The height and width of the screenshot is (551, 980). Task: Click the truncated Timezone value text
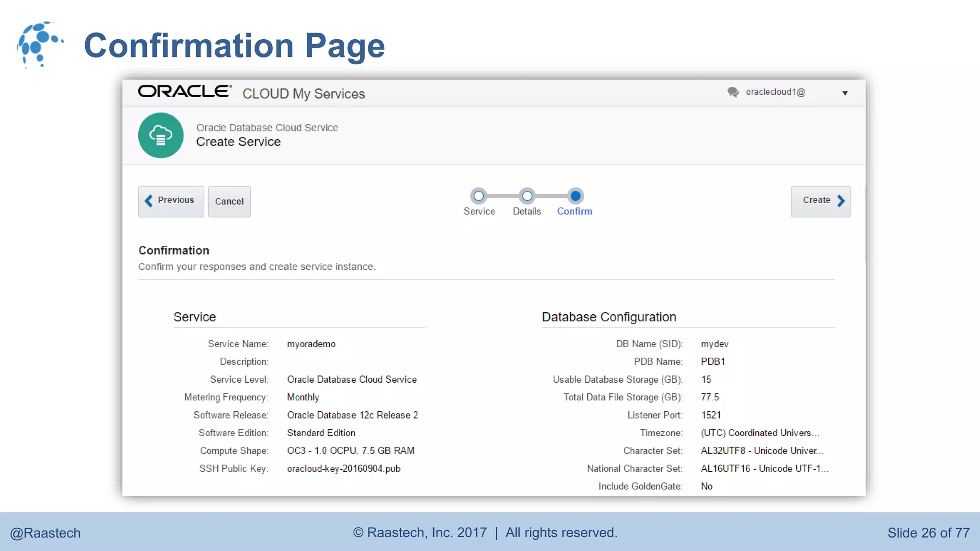[x=760, y=433]
